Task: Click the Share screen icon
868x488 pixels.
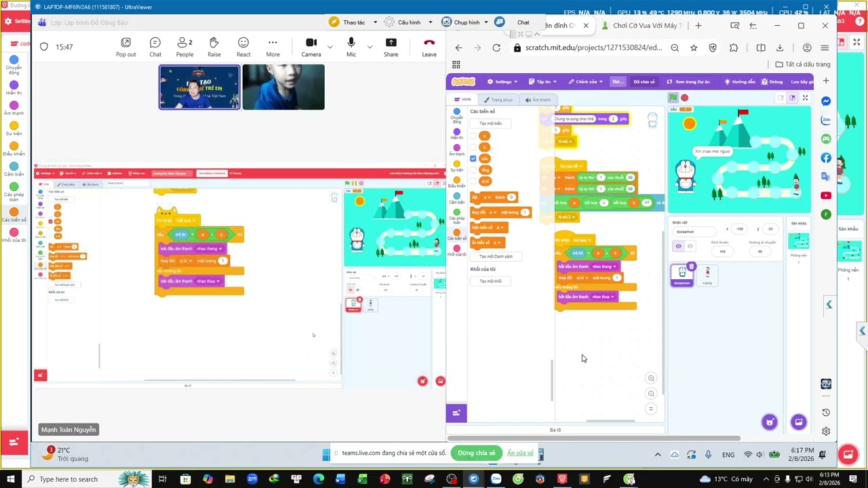Action: coord(391,47)
